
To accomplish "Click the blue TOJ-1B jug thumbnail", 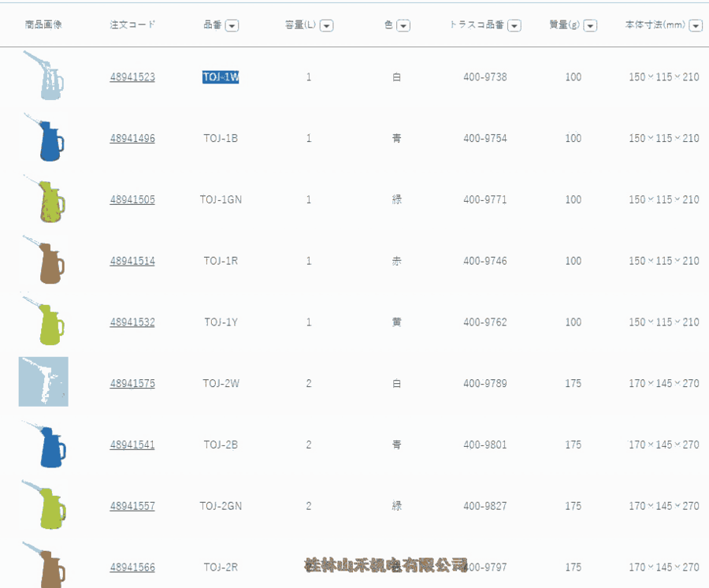I will click(x=44, y=138).
